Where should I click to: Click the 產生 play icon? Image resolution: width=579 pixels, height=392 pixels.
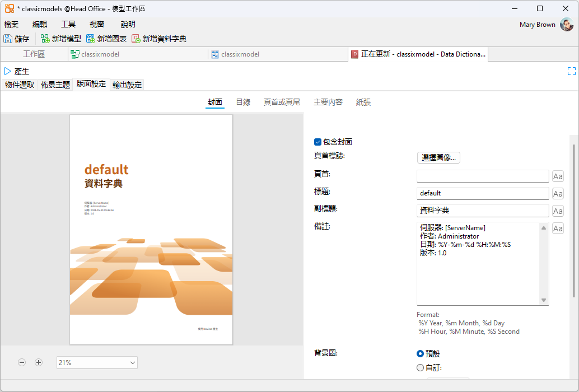(8, 71)
